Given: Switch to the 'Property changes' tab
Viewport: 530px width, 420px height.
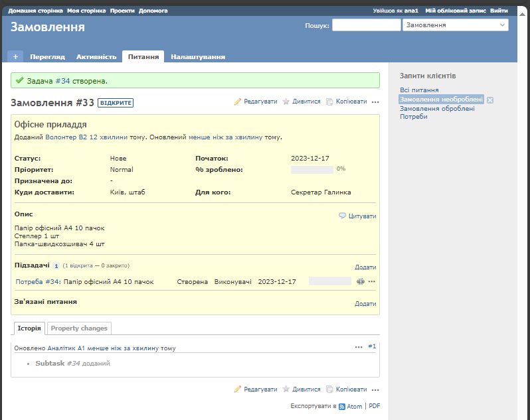Looking at the screenshot, I should pos(80,328).
